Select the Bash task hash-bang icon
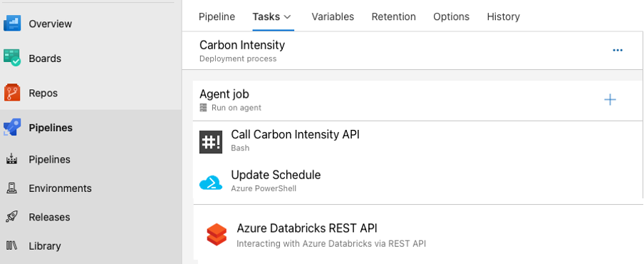644x264 pixels. (211, 142)
